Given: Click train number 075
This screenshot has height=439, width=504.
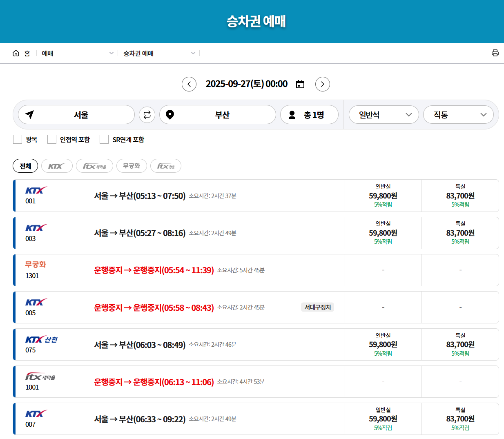Looking at the screenshot, I should pos(31,350).
